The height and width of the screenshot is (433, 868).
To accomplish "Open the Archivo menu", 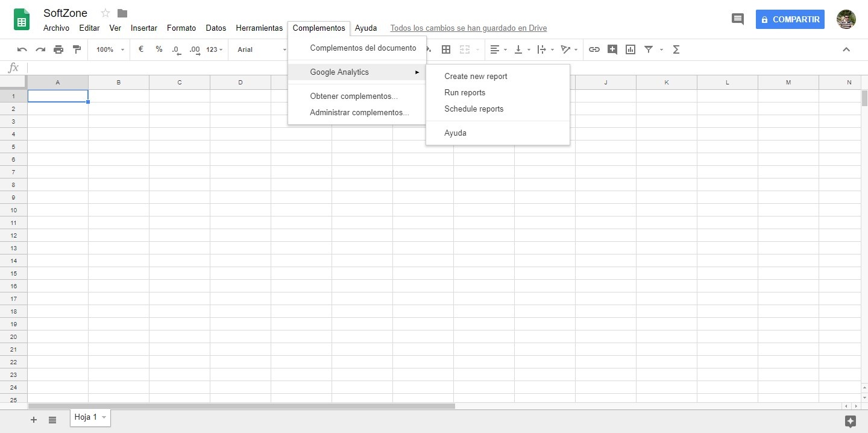I will (x=56, y=28).
